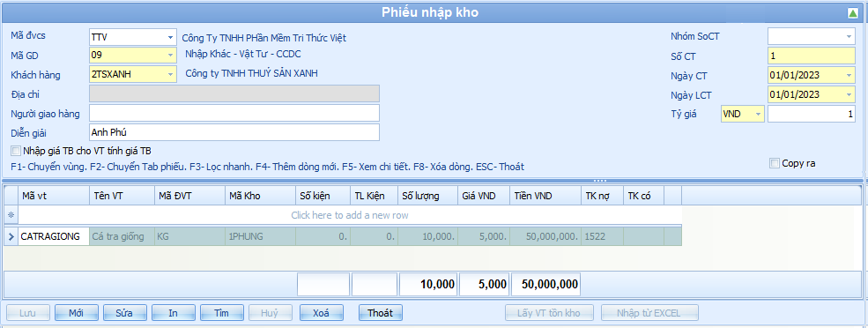This screenshot has width=868, height=328.
Task: Open the Mã đvcs dropdown
Action: pyautogui.click(x=170, y=38)
